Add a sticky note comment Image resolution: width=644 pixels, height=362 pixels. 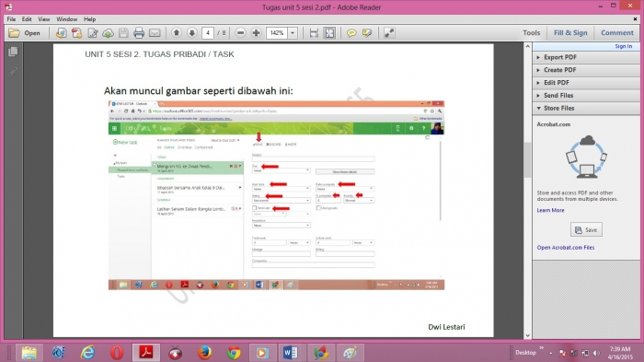351,33
